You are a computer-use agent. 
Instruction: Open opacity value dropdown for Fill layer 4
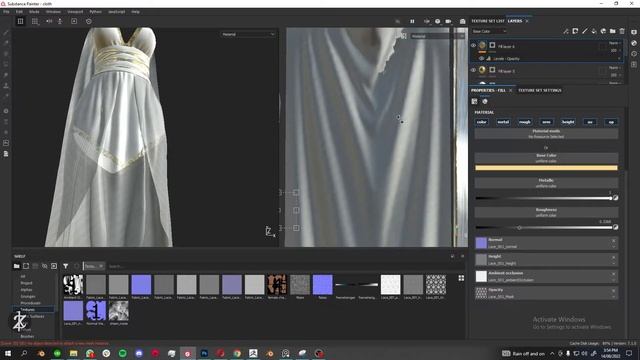pyautogui.click(x=615, y=50)
